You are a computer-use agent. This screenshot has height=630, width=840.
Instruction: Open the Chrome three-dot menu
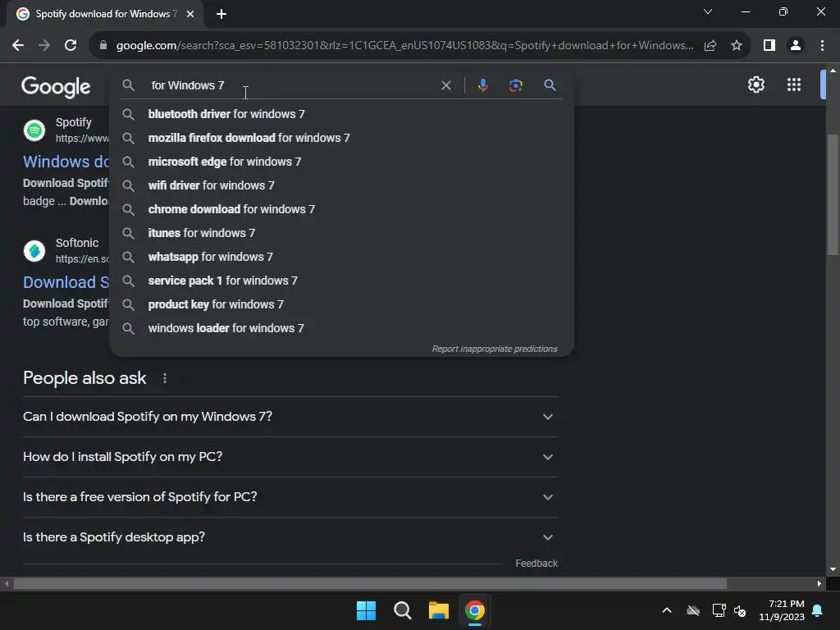tap(822, 46)
